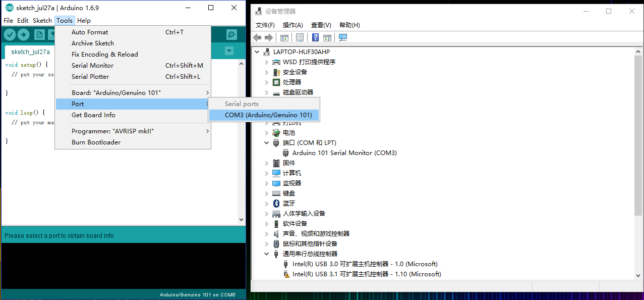Open 查看(V) menu in Device Manager

coord(321,25)
